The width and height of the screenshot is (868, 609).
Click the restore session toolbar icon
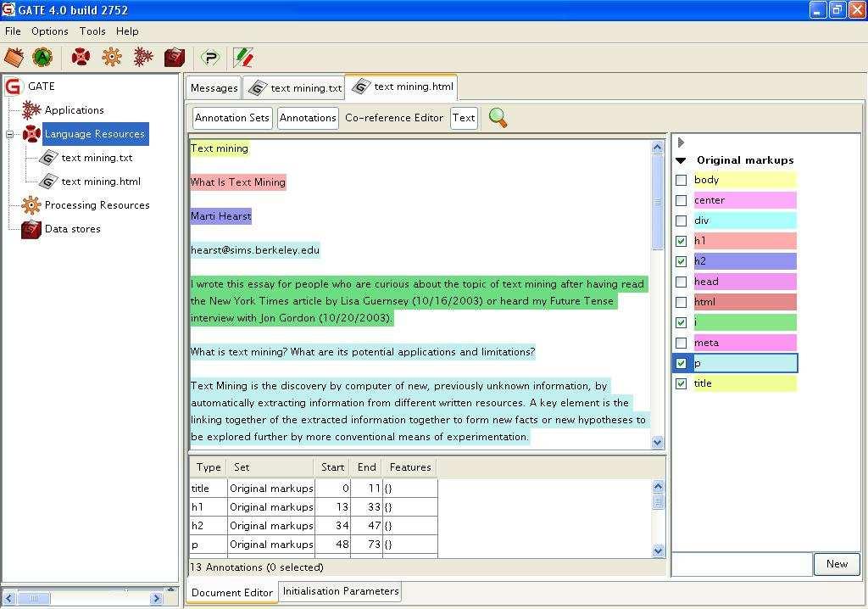(x=14, y=57)
